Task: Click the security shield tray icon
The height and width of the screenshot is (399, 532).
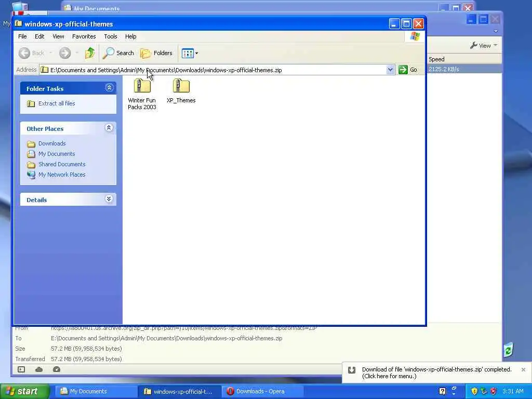Action: pyautogui.click(x=474, y=391)
